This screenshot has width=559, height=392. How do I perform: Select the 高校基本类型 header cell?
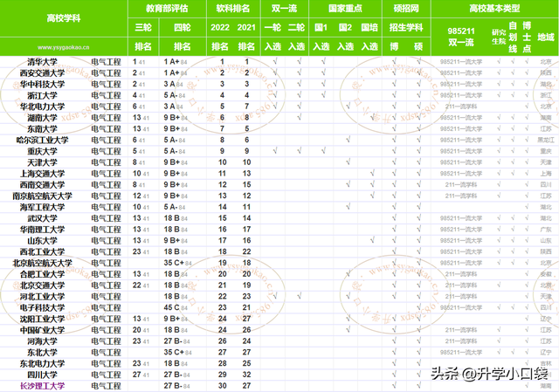tap(494, 9)
